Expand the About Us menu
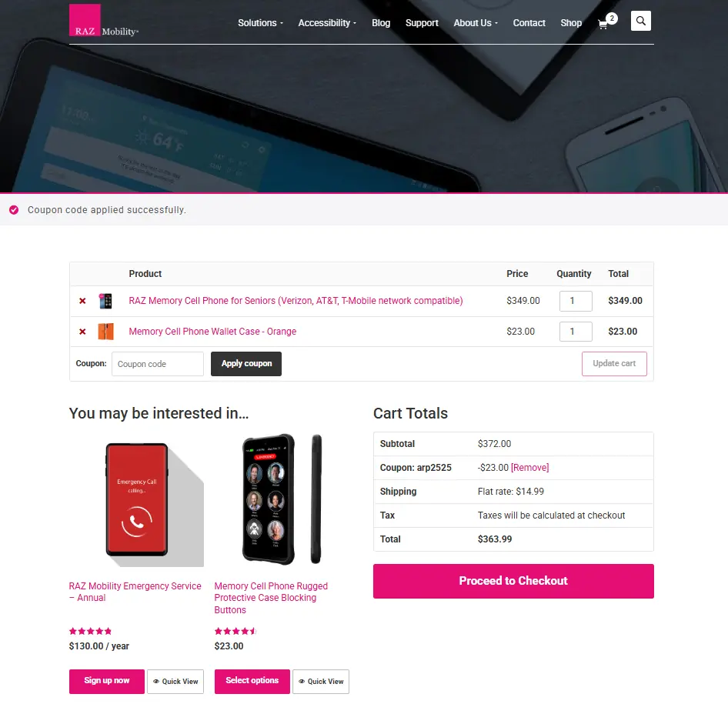 (476, 23)
